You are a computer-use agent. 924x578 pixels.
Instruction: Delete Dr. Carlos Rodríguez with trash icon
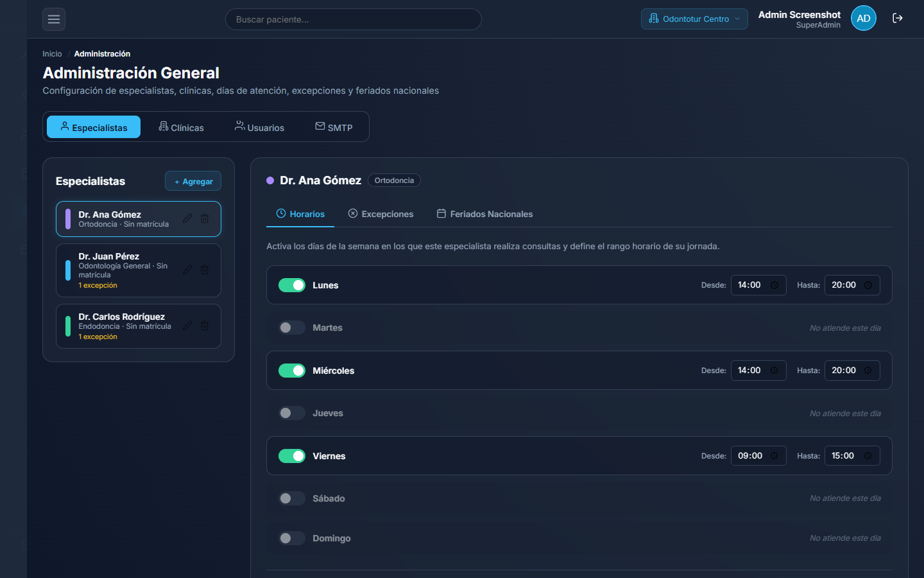(x=205, y=326)
